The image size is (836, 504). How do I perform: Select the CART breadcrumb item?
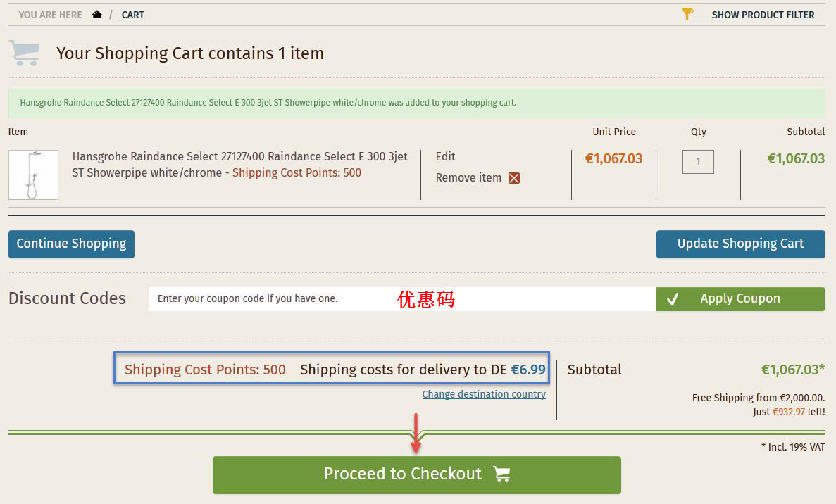(132, 15)
